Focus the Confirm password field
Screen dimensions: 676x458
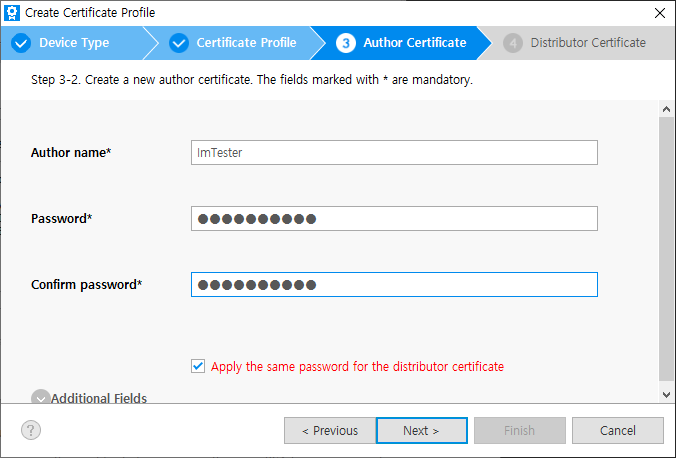coord(394,285)
